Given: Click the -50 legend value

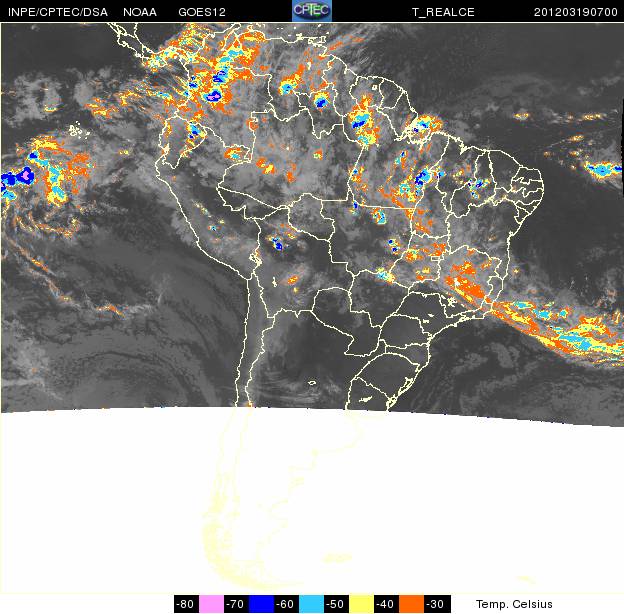Looking at the screenshot, I should [x=335, y=604].
